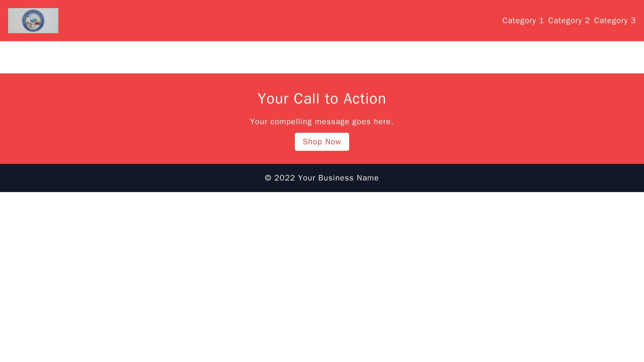The image size is (644, 362).
Task: Select Category 1 navigation link
Action: tap(524, 21)
